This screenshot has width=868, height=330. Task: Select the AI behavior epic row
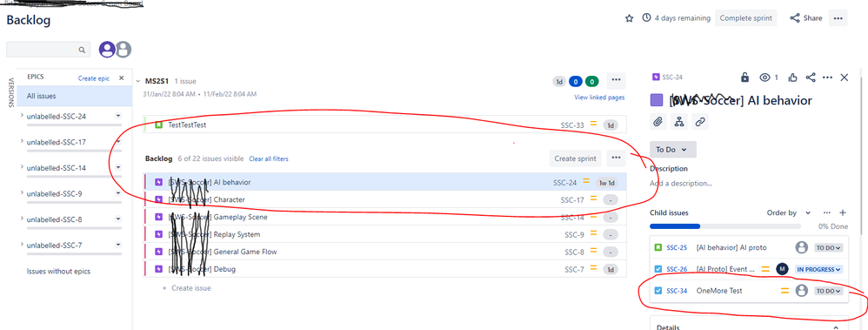click(x=384, y=182)
